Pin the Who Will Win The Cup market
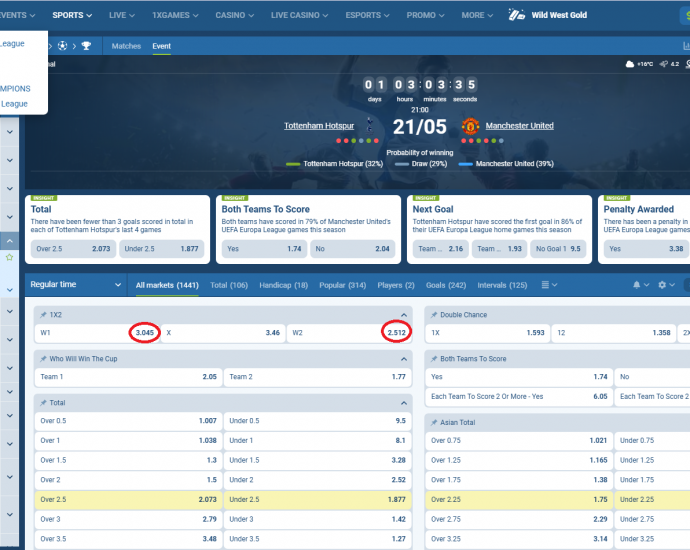690x550 pixels. click(43, 359)
